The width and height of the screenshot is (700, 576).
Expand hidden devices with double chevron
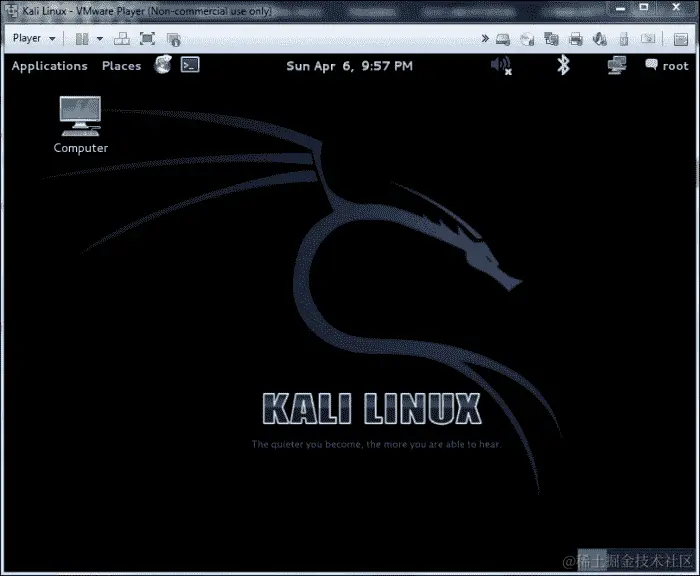point(485,39)
